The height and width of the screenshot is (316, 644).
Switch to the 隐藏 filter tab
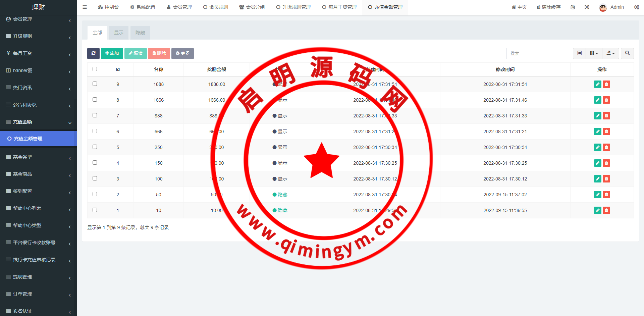coord(140,33)
